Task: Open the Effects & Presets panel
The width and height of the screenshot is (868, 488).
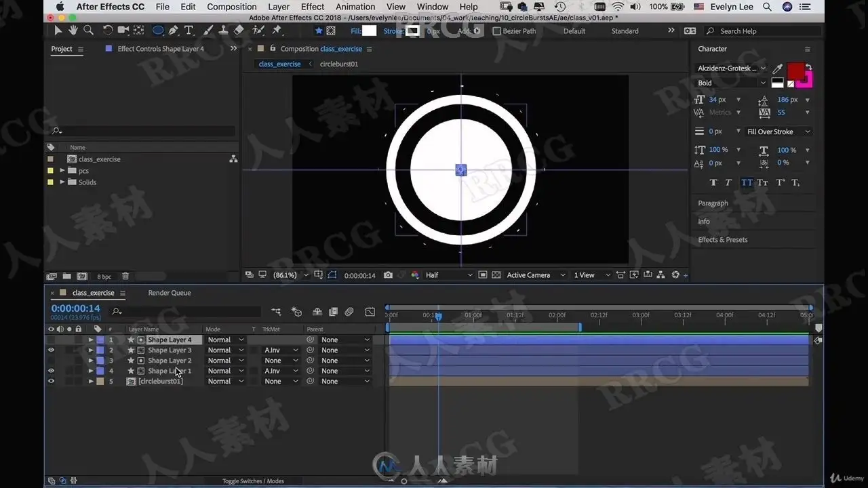Action: [723, 240]
